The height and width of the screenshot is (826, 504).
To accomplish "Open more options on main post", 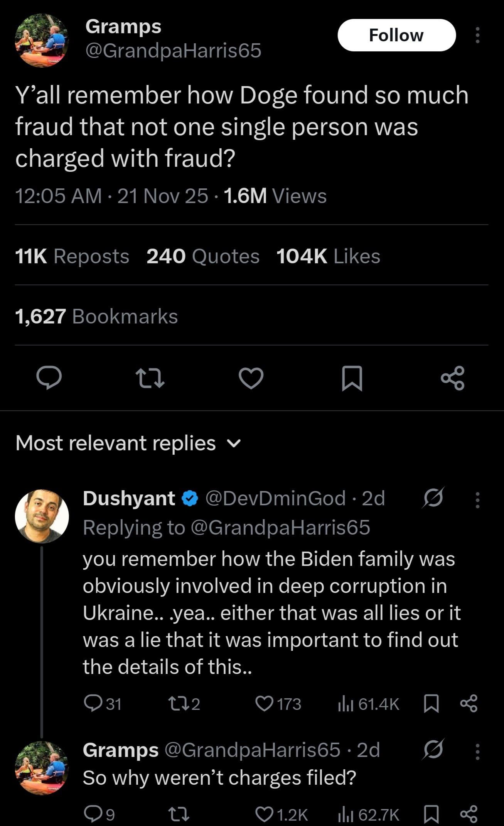I will 477,36.
